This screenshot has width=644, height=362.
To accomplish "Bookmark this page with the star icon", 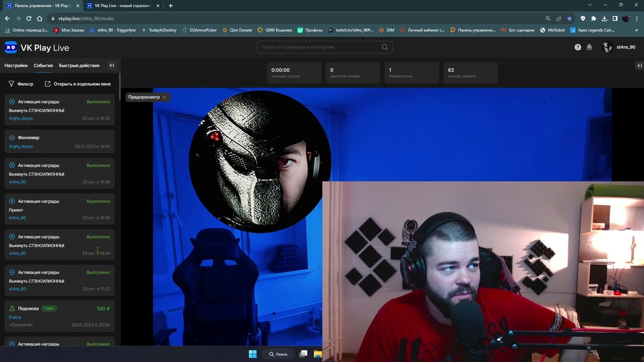I will [x=570, y=19].
